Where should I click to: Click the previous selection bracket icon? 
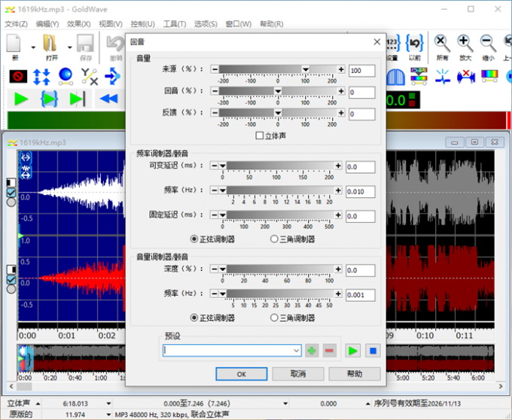(414, 44)
